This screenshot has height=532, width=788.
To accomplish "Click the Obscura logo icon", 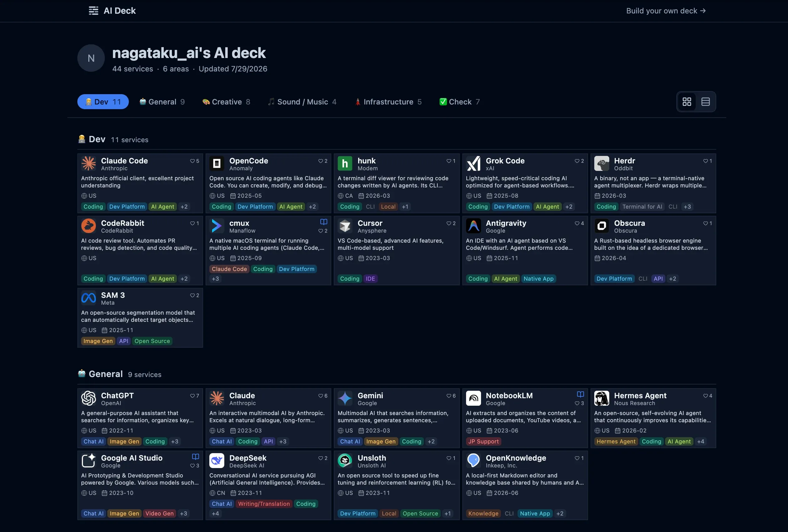I will 601,226.
